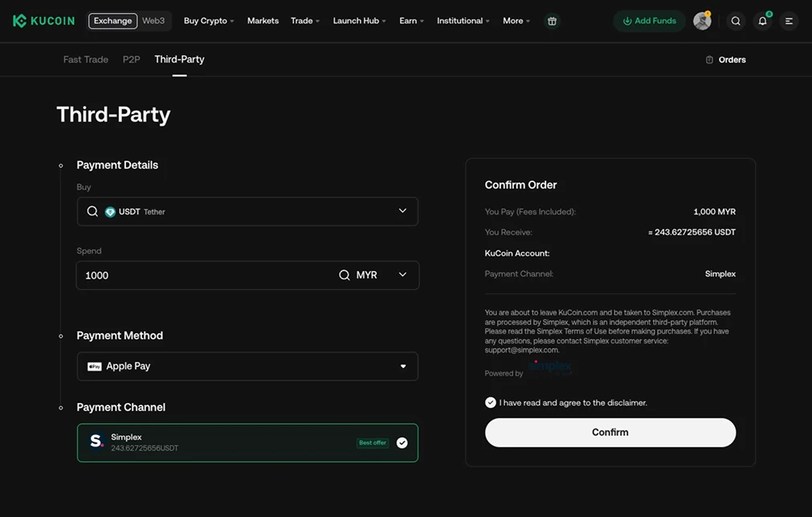Toggle the Simplex channel selection checkmark
Screen dimensions: 812x517
point(402,441)
